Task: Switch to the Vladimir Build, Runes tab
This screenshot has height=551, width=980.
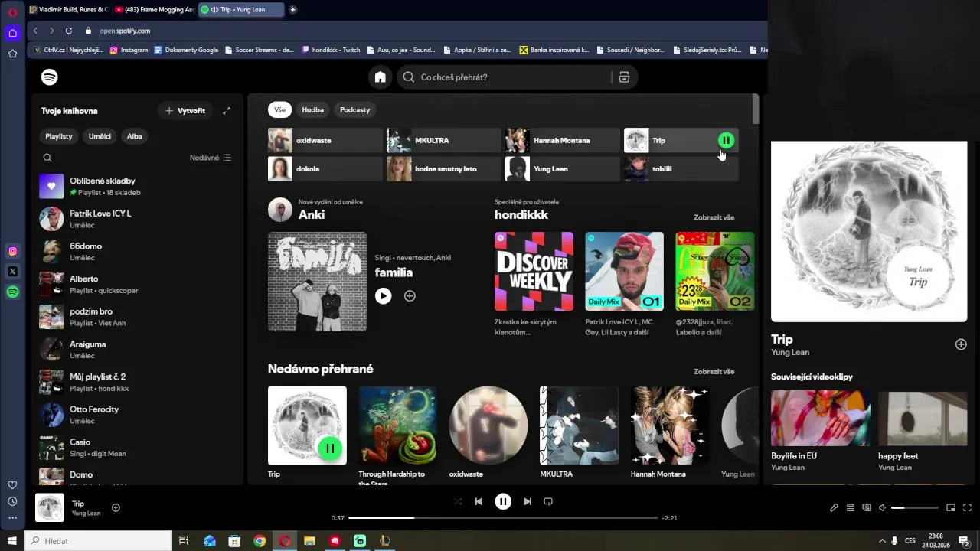Action: coord(69,10)
